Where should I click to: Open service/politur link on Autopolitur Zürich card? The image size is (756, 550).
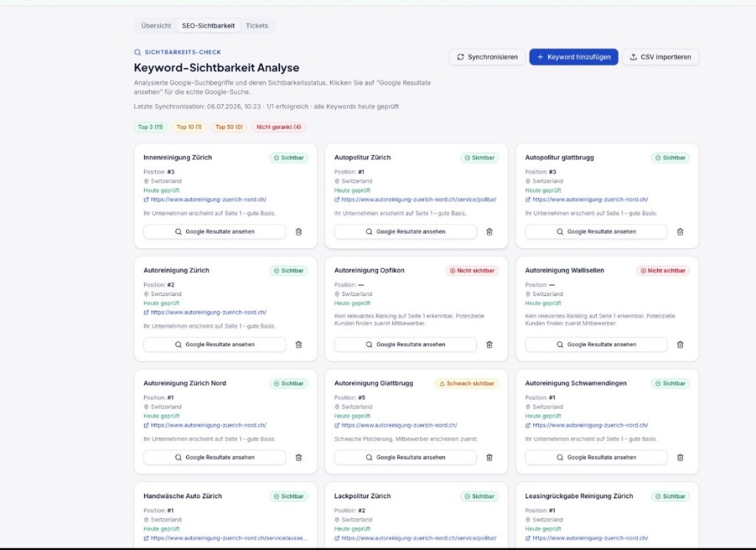click(x=416, y=199)
